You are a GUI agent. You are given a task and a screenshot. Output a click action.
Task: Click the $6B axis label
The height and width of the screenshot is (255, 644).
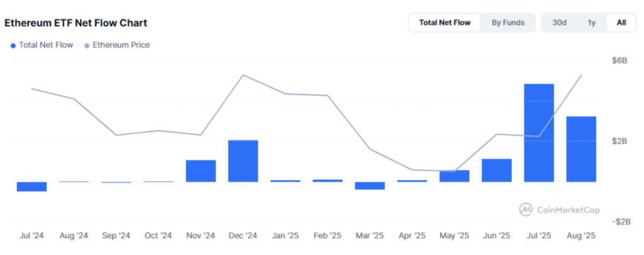pyautogui.click(x=619, y=61)
